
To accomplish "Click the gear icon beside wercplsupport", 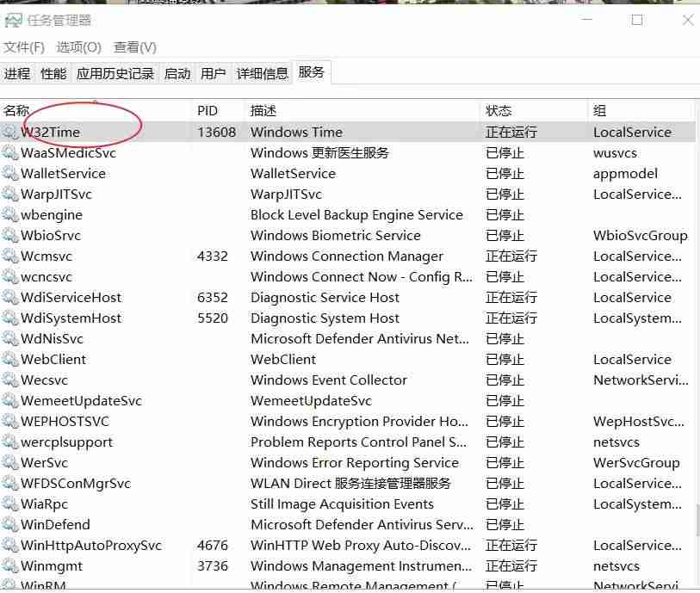I will 9,442.
